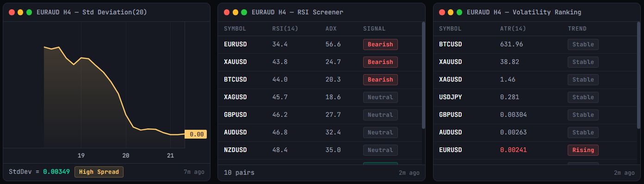Image resolution: width=644 pixels, height=184 pixels.
Task: Click Neutral signal badge for AUDUSD
Action: (x=380, y=133)
